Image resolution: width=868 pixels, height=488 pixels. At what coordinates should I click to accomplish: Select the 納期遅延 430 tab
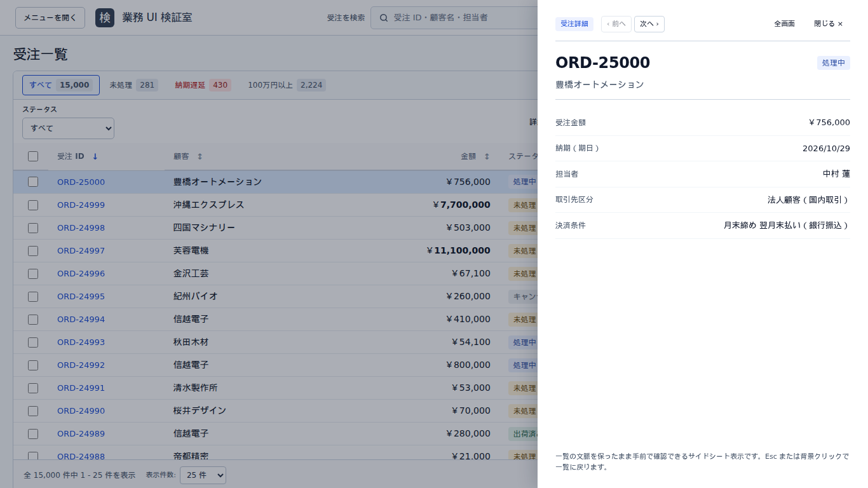[203, 85]
